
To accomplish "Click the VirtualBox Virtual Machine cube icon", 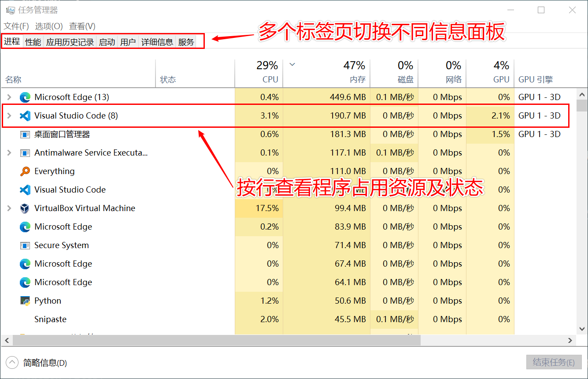I will click(25, 208).
